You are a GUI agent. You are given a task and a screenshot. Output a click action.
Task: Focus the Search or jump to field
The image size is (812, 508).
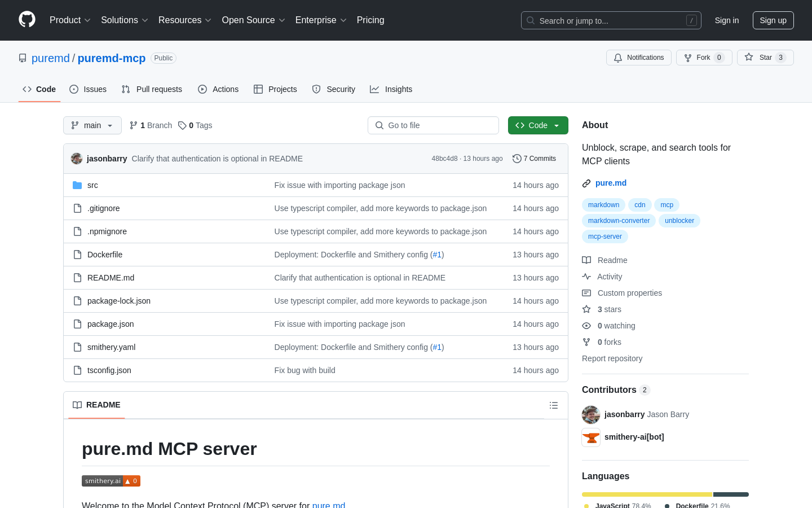pyautogui.click(x=611, y=20)
